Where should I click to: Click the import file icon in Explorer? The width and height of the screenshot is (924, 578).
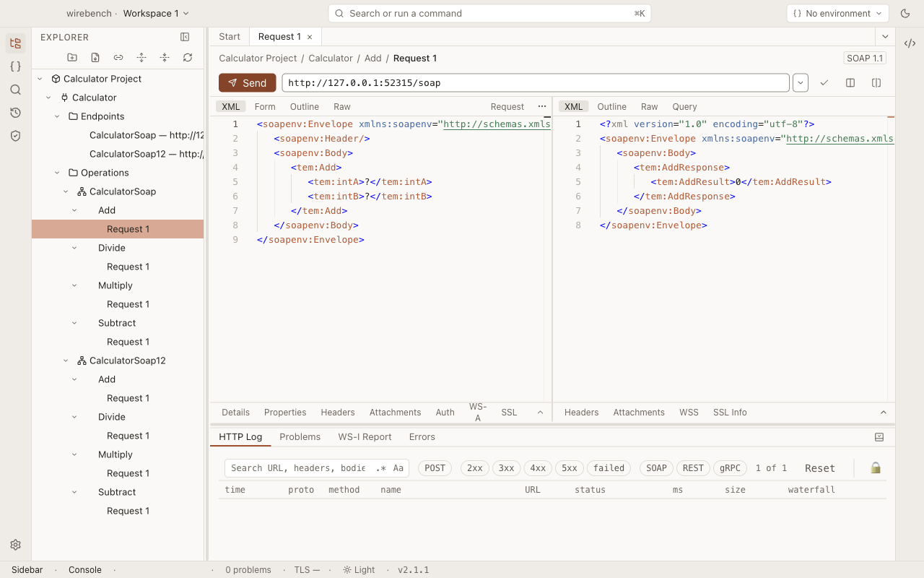[x=95, y=58]
